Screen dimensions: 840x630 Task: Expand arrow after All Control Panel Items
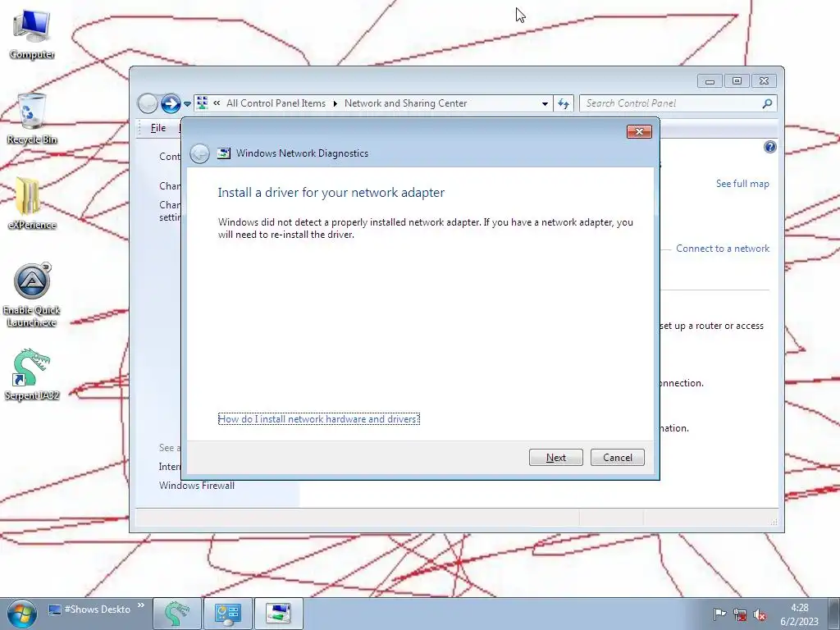click(336, 103)
